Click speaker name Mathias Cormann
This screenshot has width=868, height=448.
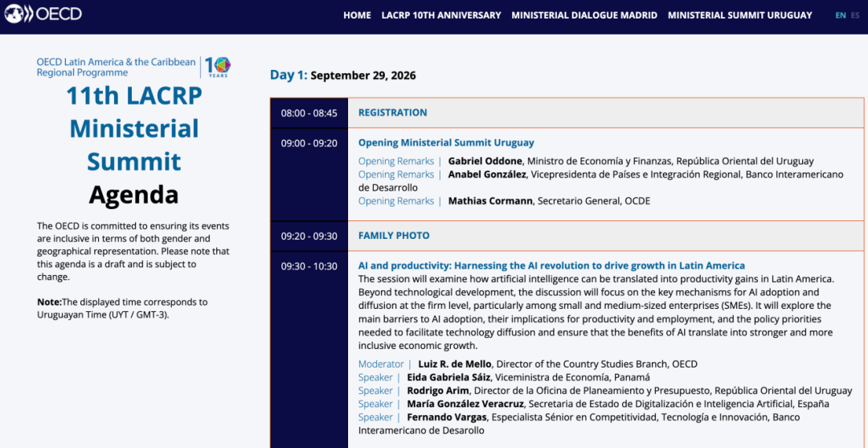490,201
